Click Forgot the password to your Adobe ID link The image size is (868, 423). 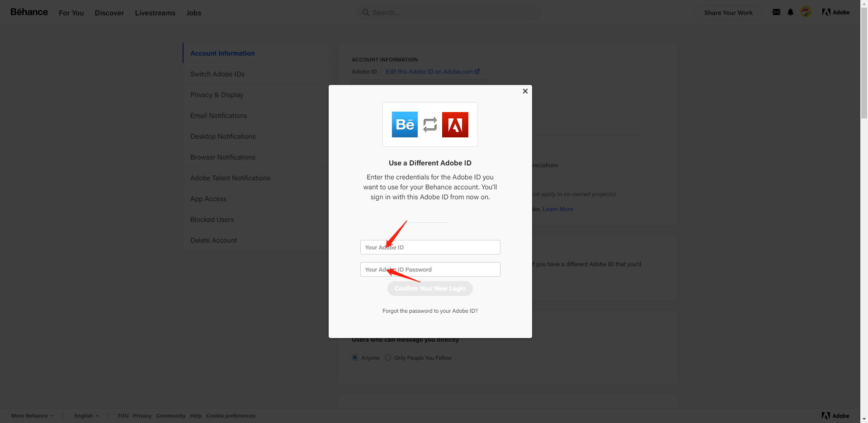point(430,311)
